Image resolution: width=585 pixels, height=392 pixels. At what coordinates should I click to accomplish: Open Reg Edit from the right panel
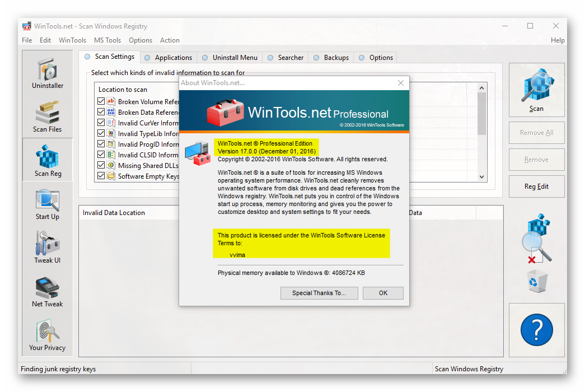coord(536,186)
